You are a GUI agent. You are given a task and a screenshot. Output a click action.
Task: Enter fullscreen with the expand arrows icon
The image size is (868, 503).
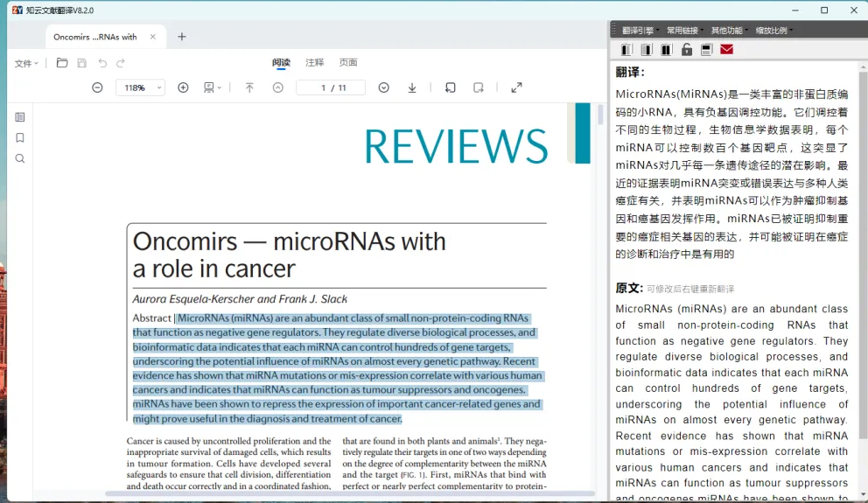pos(516,87)
